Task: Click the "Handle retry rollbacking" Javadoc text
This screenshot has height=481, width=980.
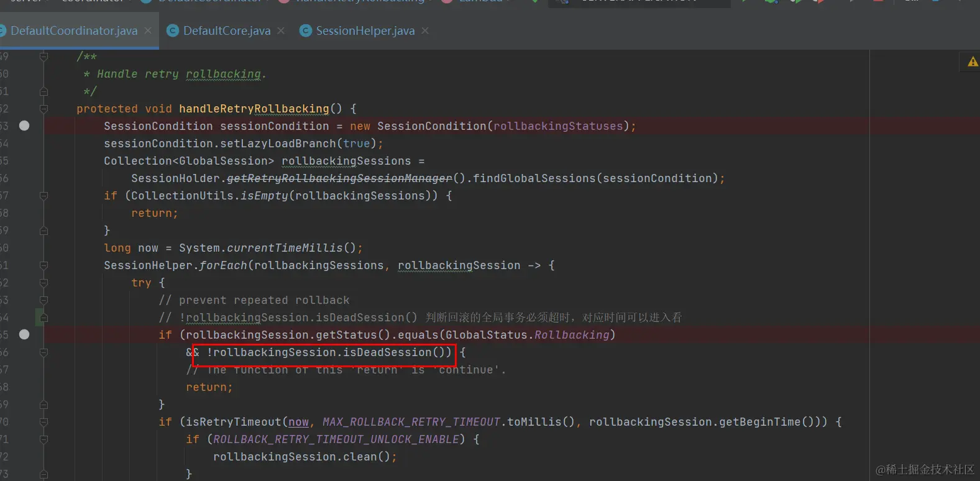Action: pos(181,74)
